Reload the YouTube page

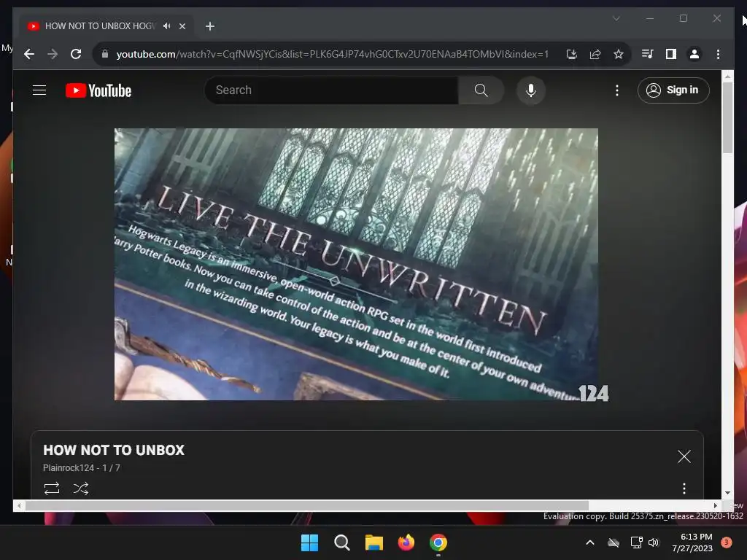76,54
